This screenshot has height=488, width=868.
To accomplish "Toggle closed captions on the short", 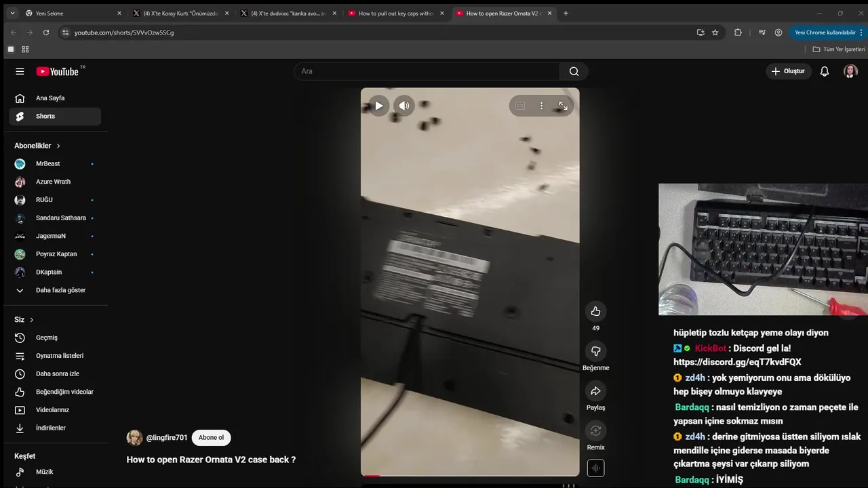I will coord(520,106).
